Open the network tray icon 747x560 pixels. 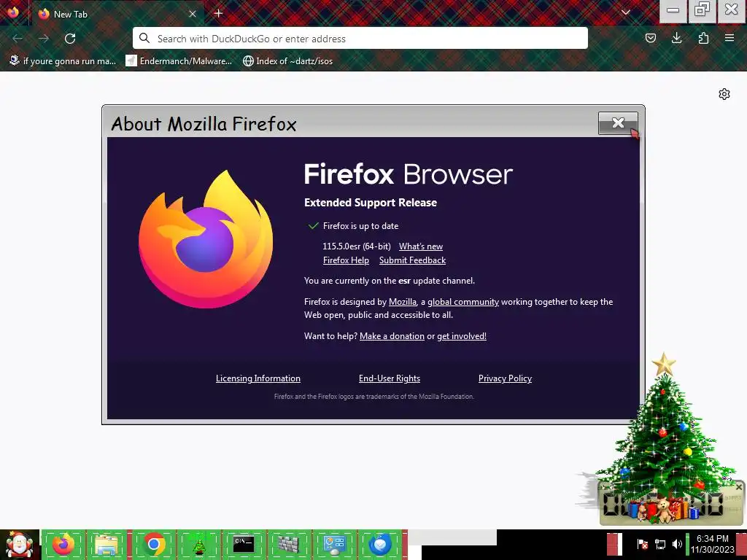tap(660, 544)
